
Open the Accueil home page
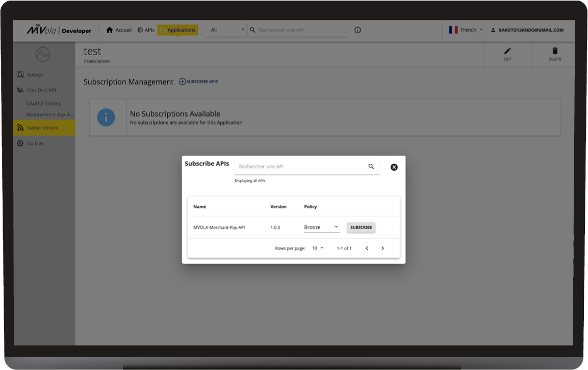119,30
